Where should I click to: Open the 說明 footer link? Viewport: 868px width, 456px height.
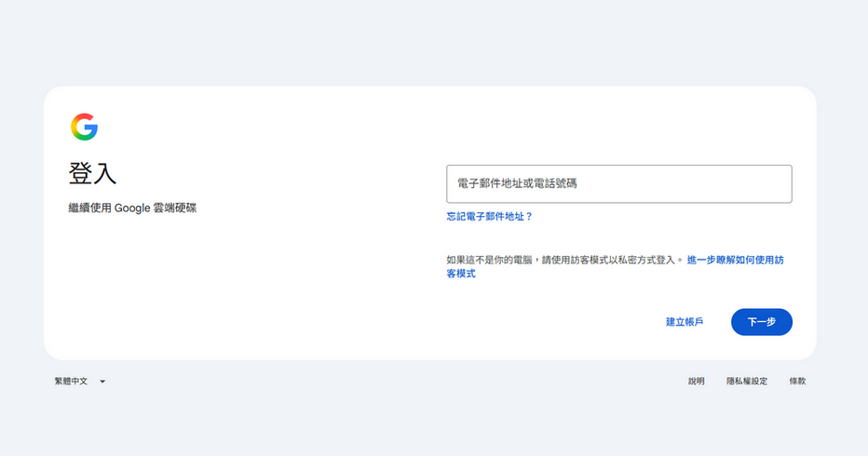pos(697,382)
